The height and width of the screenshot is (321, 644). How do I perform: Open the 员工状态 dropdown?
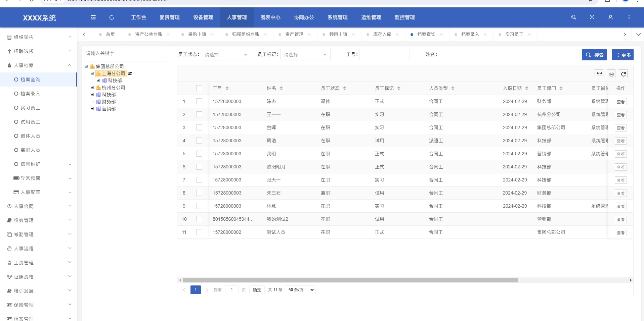pyautogui.click(x=226, y=55)
